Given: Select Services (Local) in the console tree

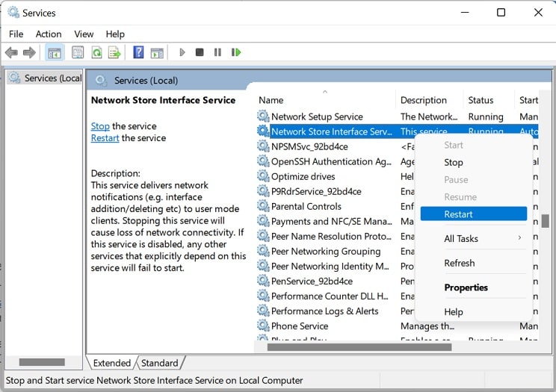Looking at the screenshot, I should click(x=45, y=78).
